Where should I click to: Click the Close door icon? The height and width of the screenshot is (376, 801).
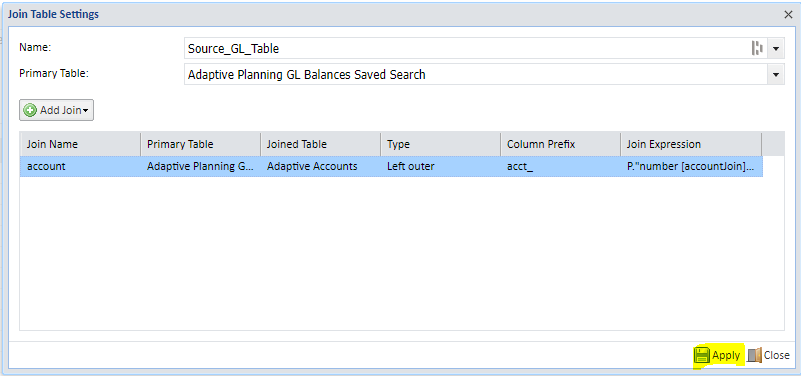755,355
